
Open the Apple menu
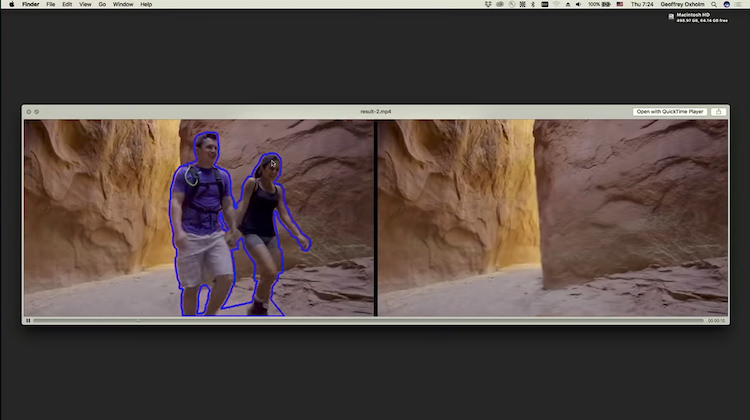[11, 4]
